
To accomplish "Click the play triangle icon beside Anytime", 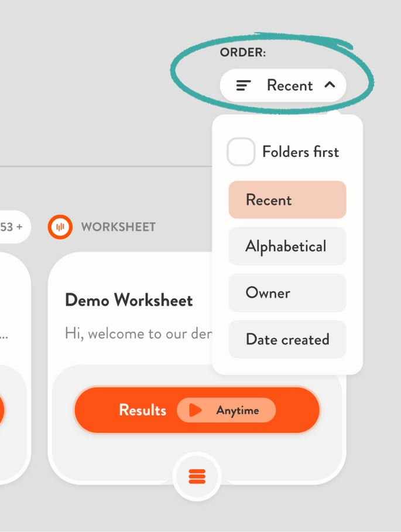I will (196, 410).
